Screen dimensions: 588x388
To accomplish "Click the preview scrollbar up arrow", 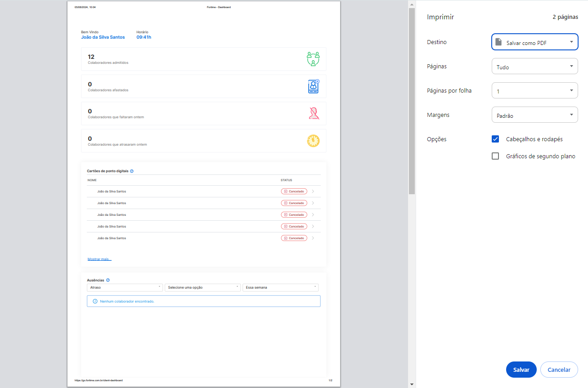I will tap(412, 4).
